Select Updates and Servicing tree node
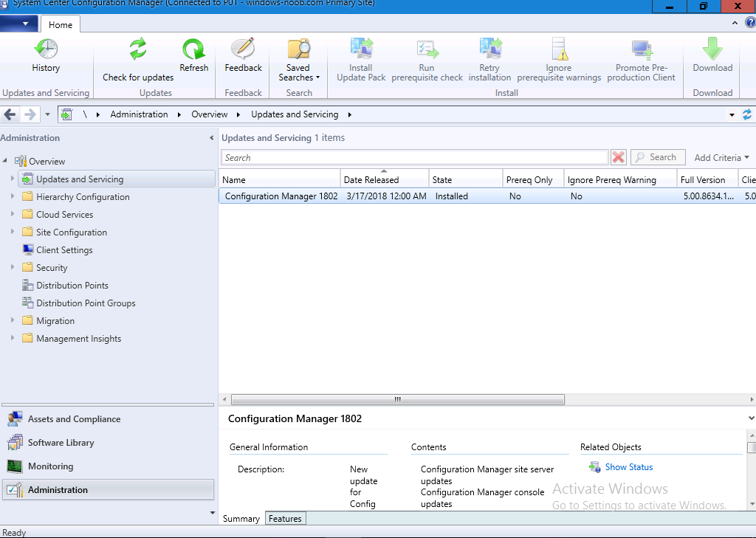The height and width of the screenshot is (538, 756). (x=117, y=179)
